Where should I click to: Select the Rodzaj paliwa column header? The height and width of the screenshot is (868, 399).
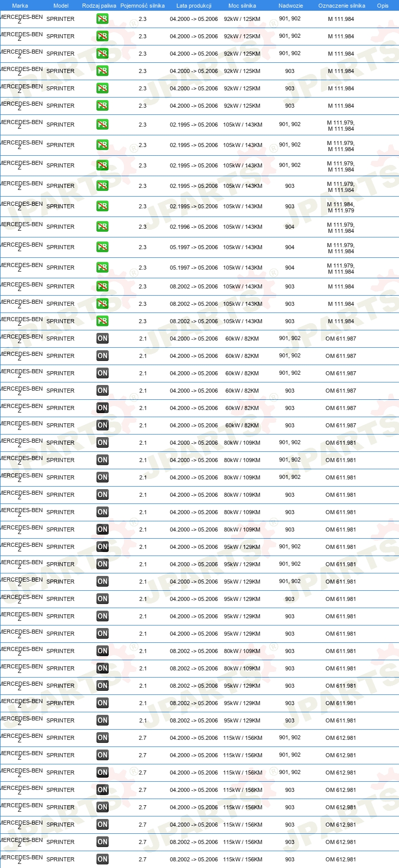[x=99, y=6]
